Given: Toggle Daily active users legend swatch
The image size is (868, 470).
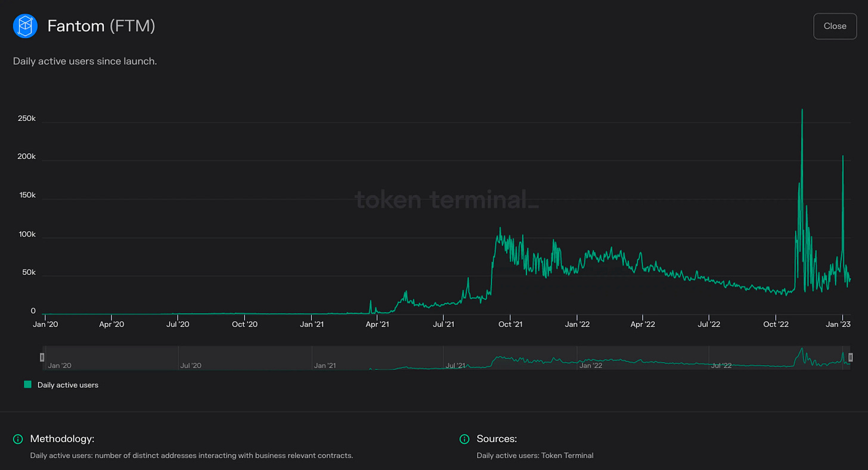Looking at the screenshot, I should click(27, 385).
